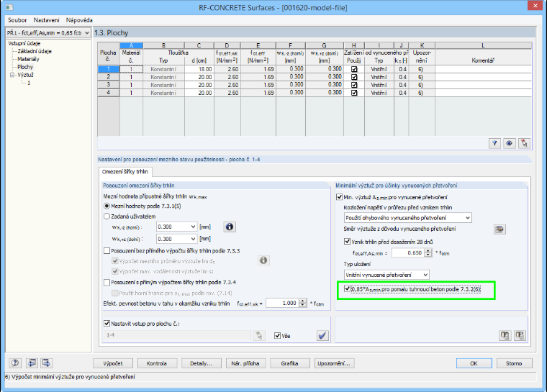
Task: Select the Omezení šířky trhlin tab
Action: [x=125, y=172]
